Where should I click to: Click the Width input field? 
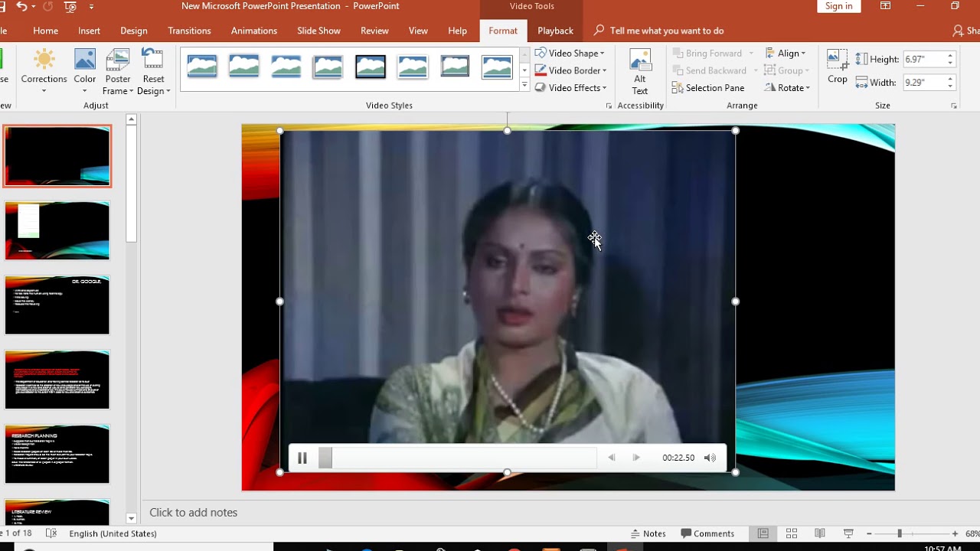tap(924, 82)
